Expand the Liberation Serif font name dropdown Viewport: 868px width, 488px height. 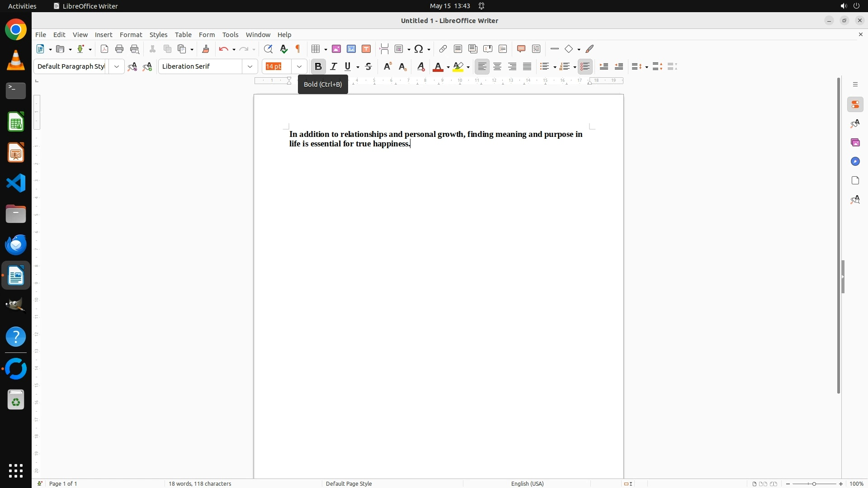(250, 66)
